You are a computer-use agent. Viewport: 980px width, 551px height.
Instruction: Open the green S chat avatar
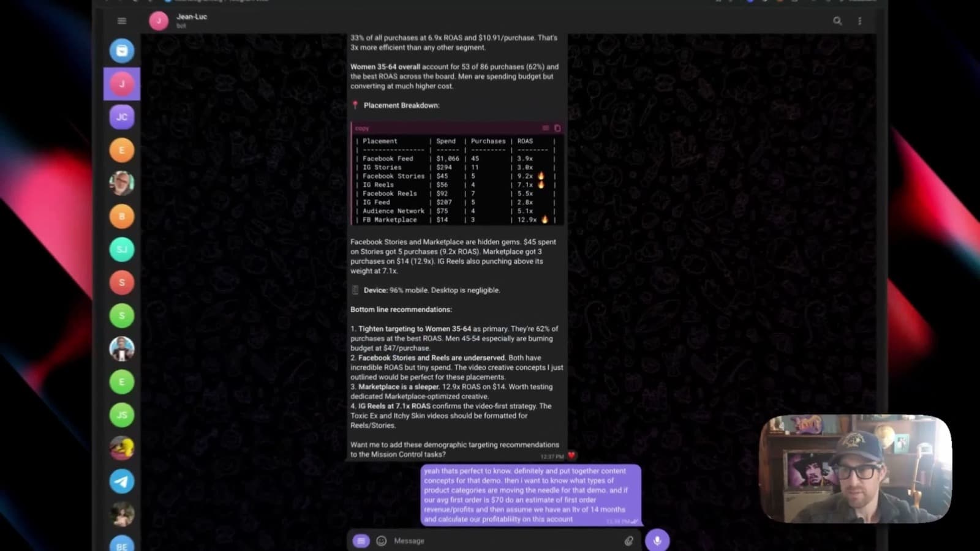122,315
